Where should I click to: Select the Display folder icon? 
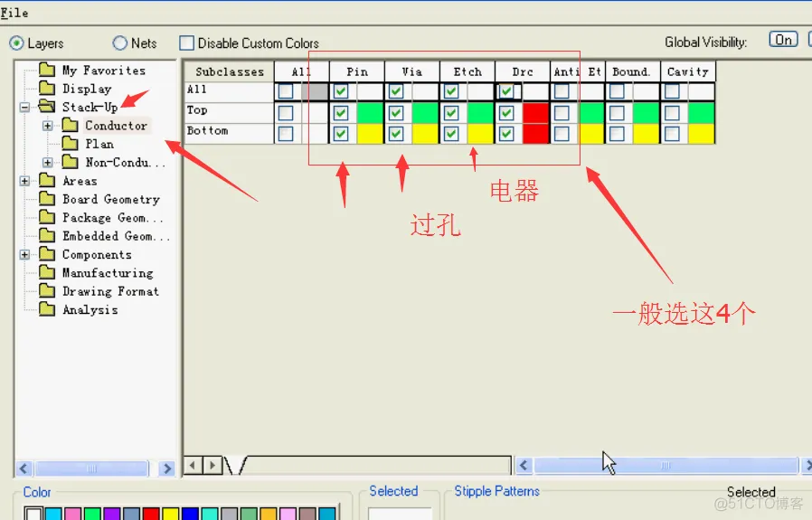click(x=47, y=89)
